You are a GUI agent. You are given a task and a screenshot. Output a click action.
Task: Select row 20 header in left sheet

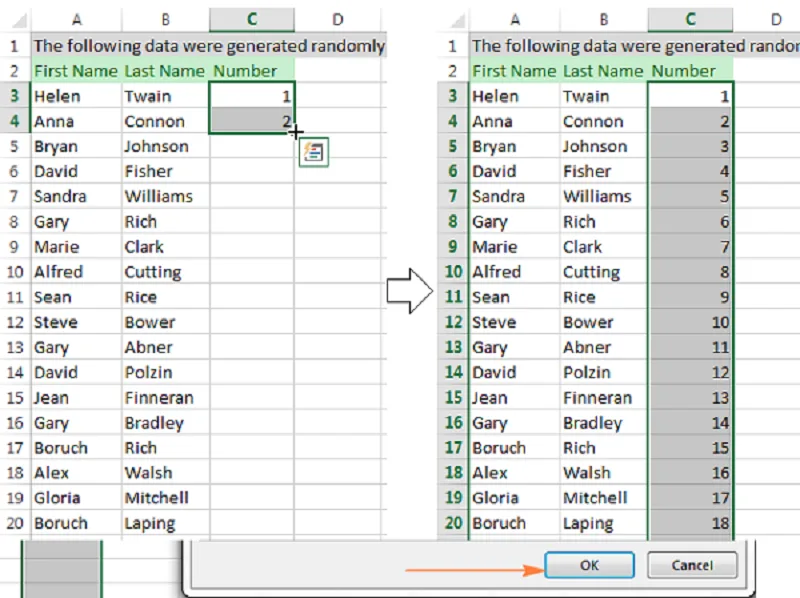point(15,523)
